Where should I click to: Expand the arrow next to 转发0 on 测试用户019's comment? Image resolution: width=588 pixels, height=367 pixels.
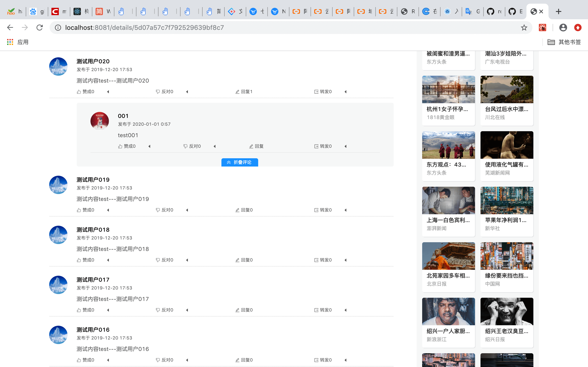point(345,210)
